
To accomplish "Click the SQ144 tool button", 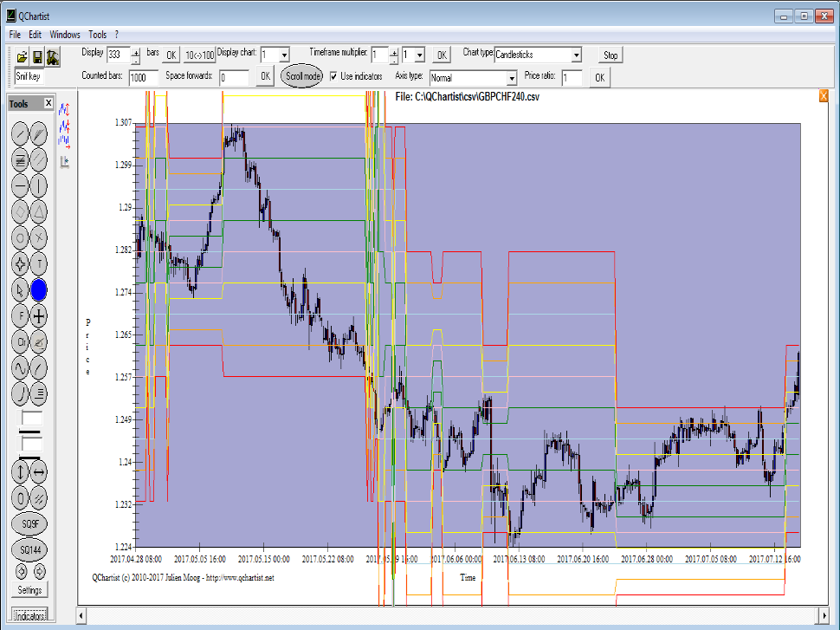I will tap(30, 550).
